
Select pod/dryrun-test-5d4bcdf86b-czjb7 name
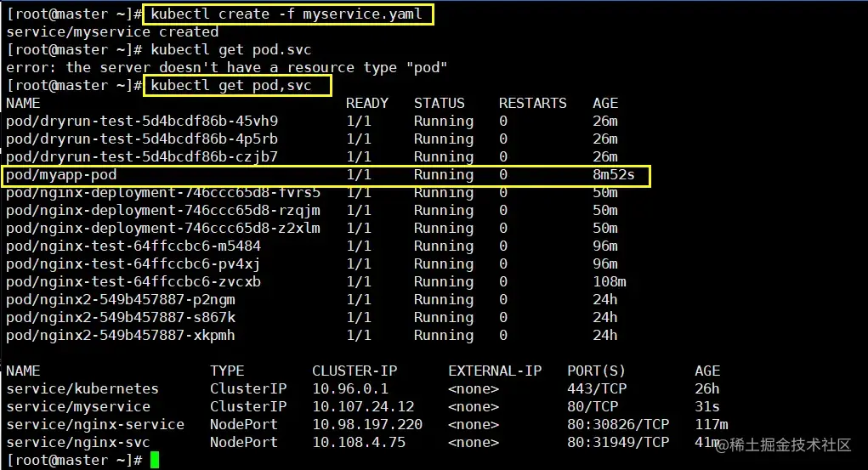click(x=142, y=156)
